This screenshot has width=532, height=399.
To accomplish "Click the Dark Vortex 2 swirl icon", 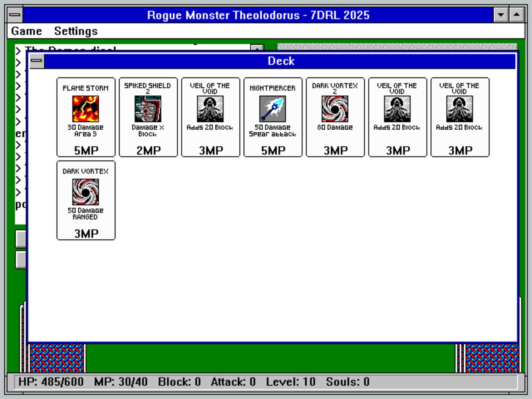I will pyautogui.click(x=335, y=109).
